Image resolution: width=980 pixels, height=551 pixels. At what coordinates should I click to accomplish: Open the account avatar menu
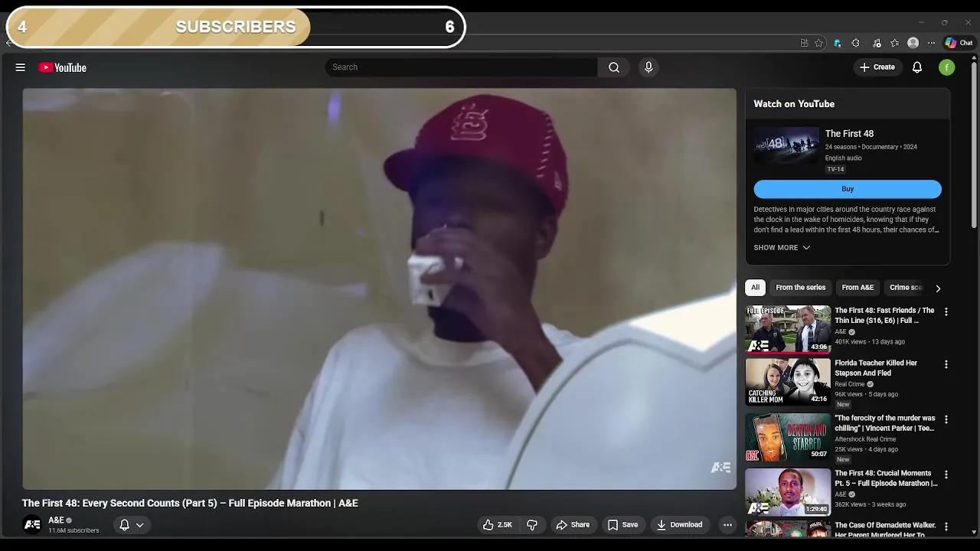pyautogui.click(x=947, y=67)
